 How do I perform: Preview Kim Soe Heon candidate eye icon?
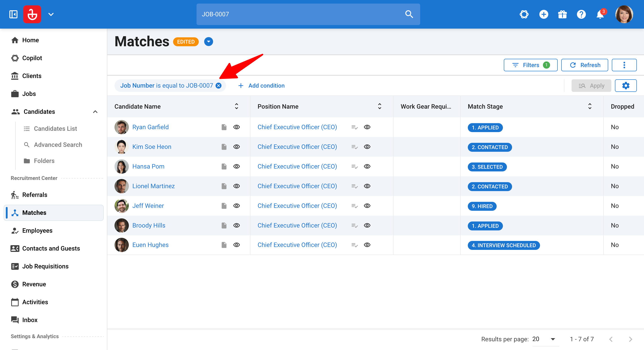coord(237,147)
